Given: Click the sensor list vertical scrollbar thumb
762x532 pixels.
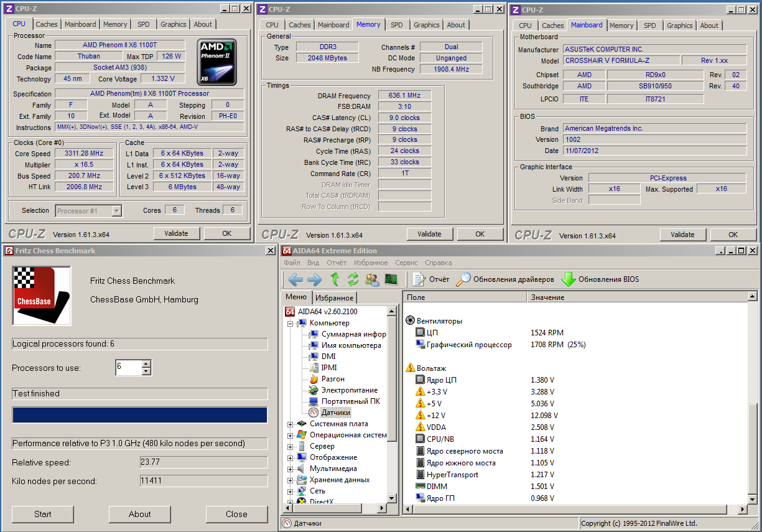Looking at the screenshot, I should tap(753, 449).
